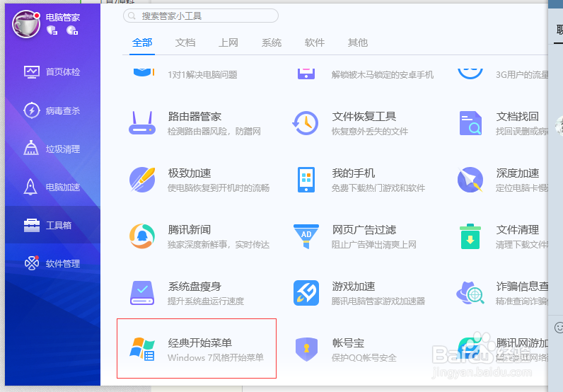
Task: Click description 免费下载热门游戏和软件
Action: click(x=378, y=188)
